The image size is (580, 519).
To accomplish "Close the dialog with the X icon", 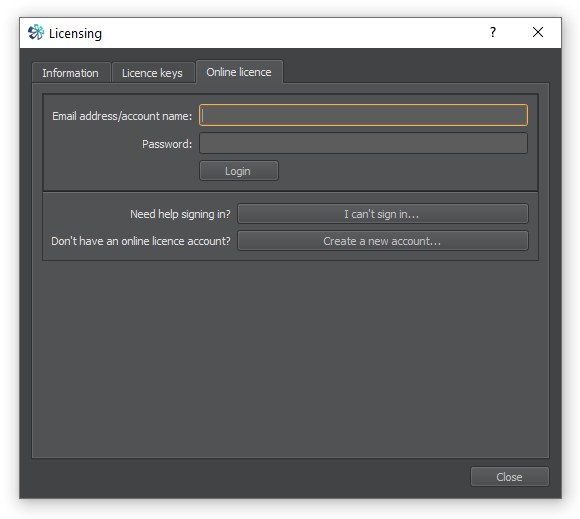I will [538, 32].
